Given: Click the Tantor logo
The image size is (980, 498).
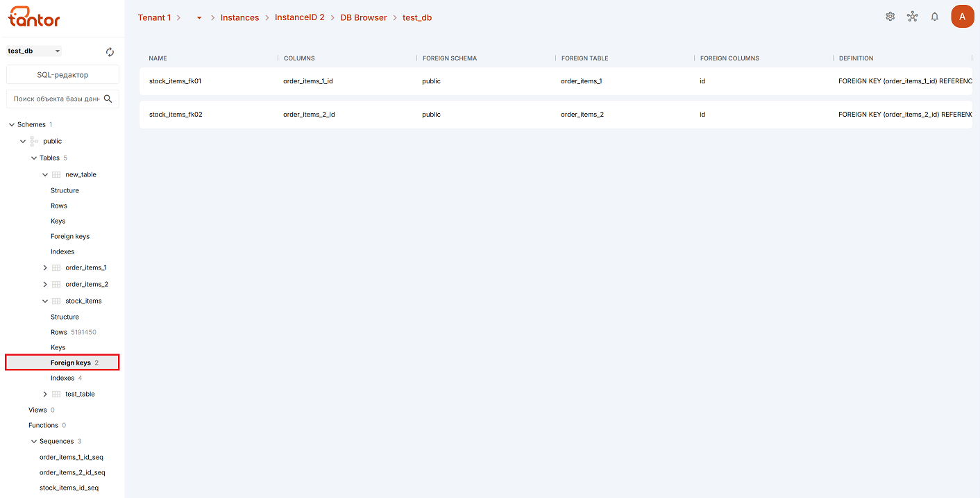Looking at the screenshot, I should coord(34,17).
